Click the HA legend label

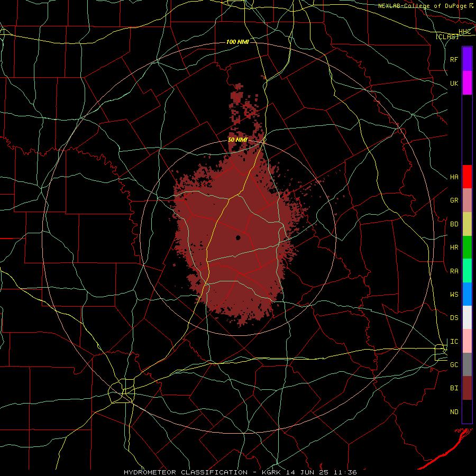click(454, 177)
